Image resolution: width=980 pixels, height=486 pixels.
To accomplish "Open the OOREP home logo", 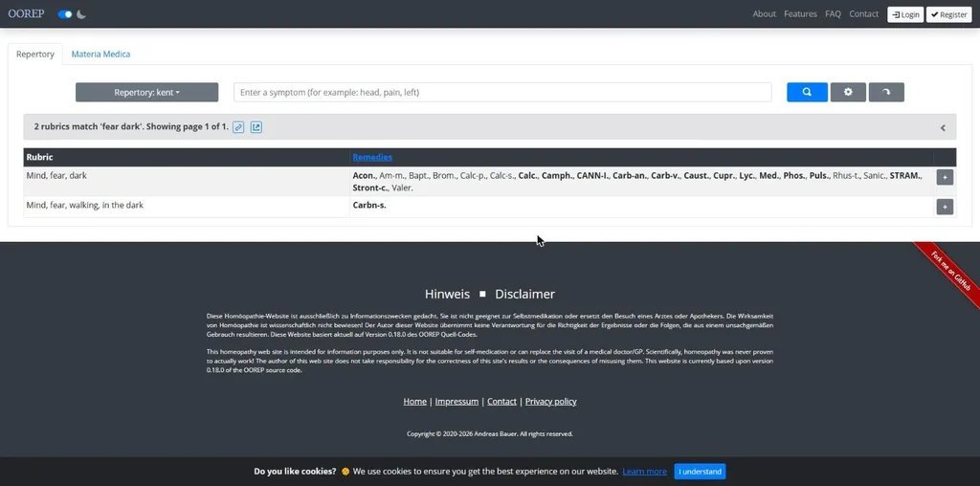I will (x=26, y=13).
